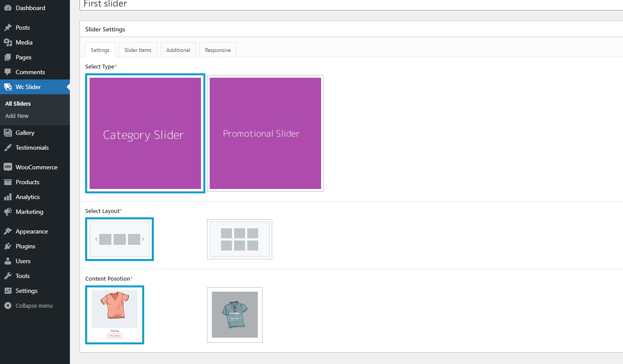Open the Products menu label
This screenshot has height=364, width=623.
28,182
